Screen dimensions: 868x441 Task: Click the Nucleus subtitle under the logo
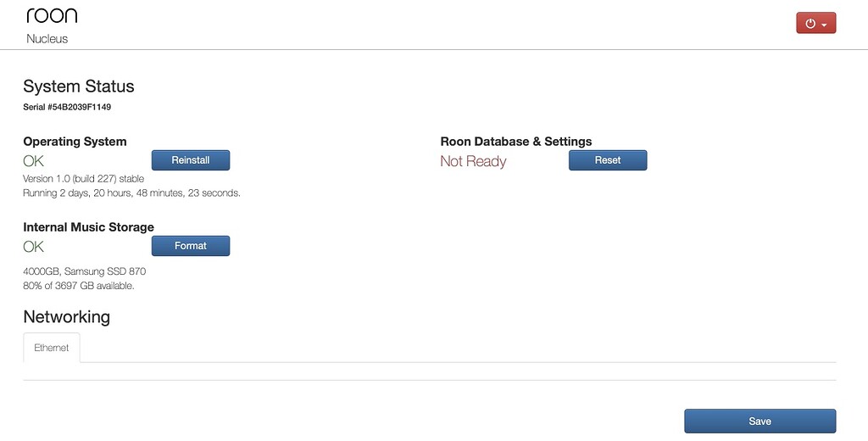[x=47, y=39]
